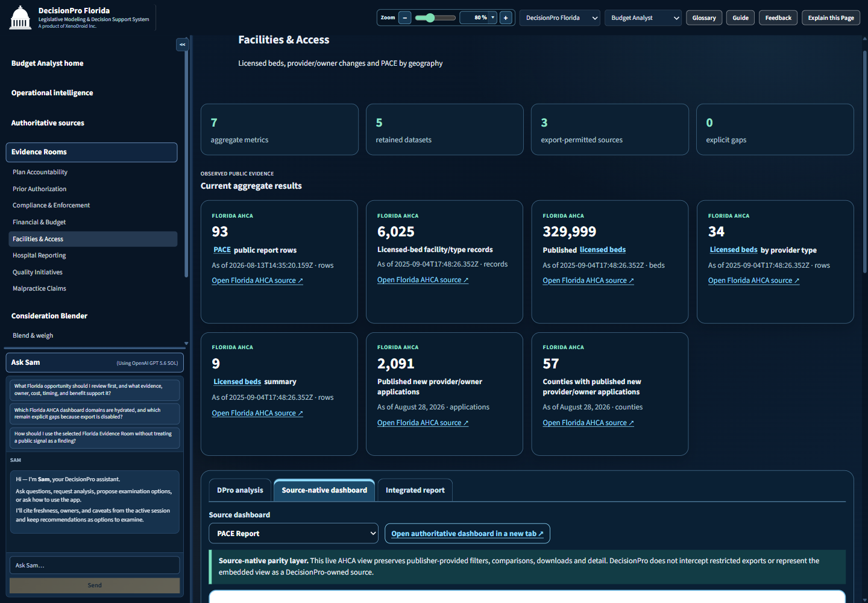
Task: Adjust the zoom slider handle
Action: click(430, 17)
